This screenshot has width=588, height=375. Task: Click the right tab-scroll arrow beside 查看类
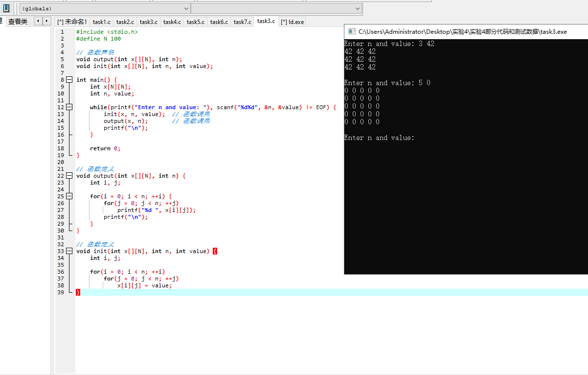[47, 21]
